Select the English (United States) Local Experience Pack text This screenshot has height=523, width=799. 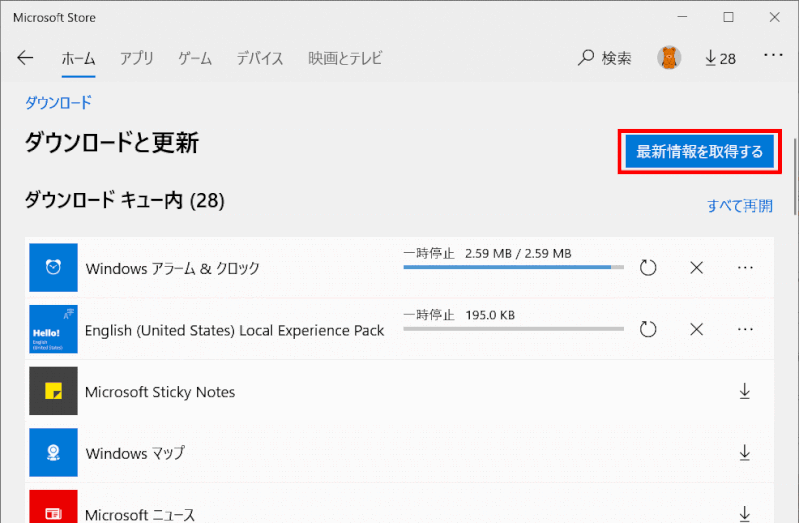coord(234,330)
